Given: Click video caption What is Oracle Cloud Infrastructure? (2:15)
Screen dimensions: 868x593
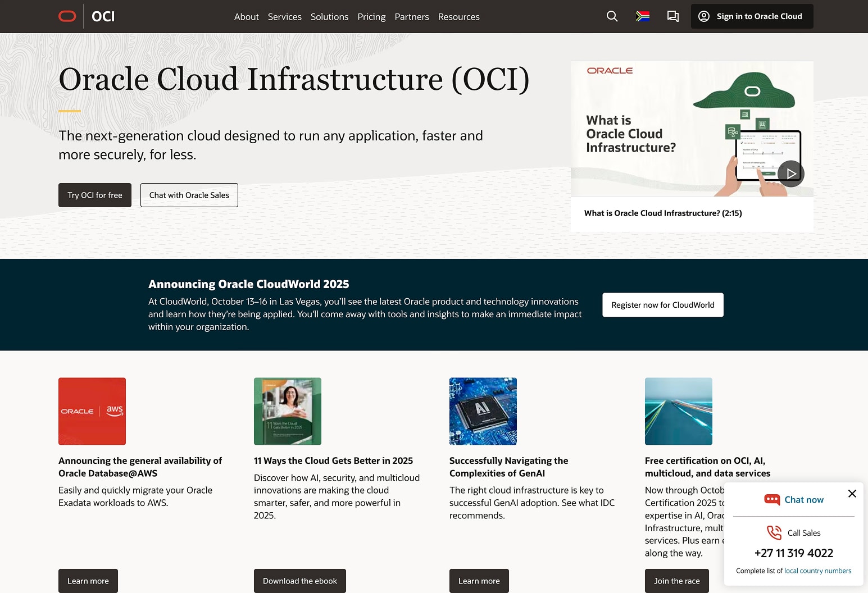Looking at the screenshot, I should [x=663, y=213].
